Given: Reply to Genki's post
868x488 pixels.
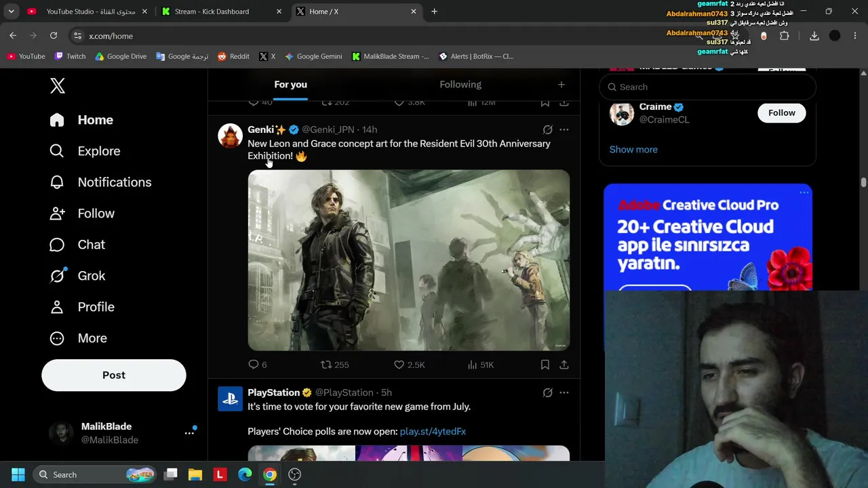Looking at the screenshot, I should (258, 365).
